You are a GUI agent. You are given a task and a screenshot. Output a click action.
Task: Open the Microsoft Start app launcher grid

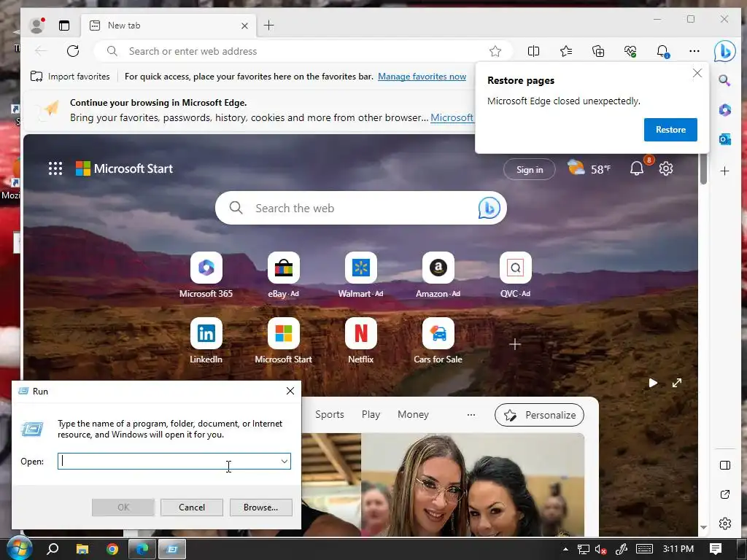click(x=55, y=168)
